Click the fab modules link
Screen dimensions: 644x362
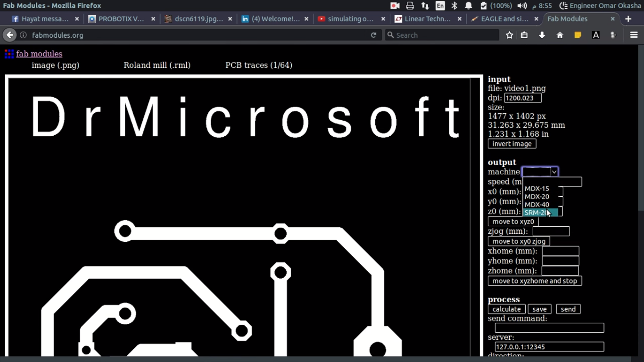pos(39,54)
